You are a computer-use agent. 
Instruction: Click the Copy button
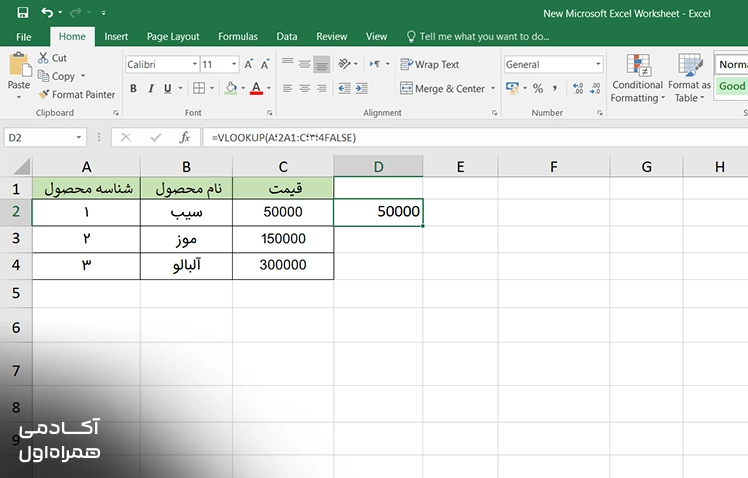[56, 76]
